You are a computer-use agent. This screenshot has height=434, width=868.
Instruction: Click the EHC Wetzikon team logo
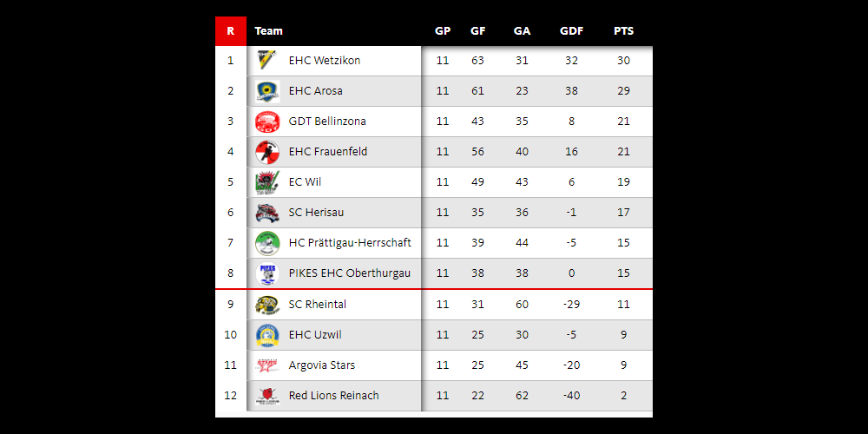[267, 61]
